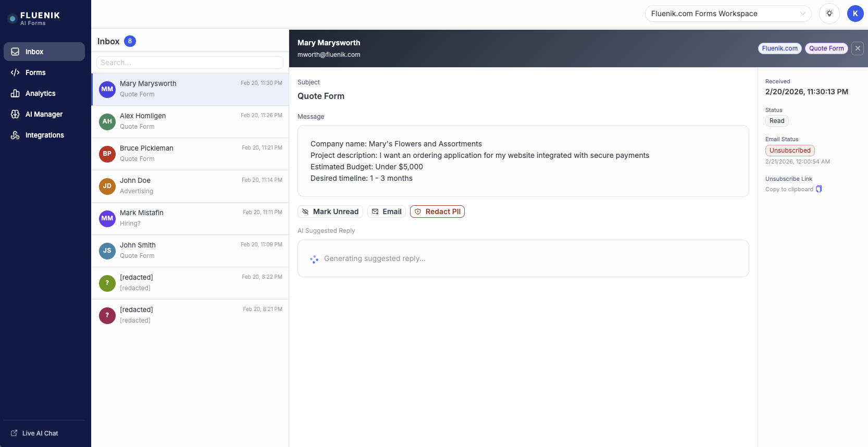Close the Mary Marysworth message panel

[858, 48]
